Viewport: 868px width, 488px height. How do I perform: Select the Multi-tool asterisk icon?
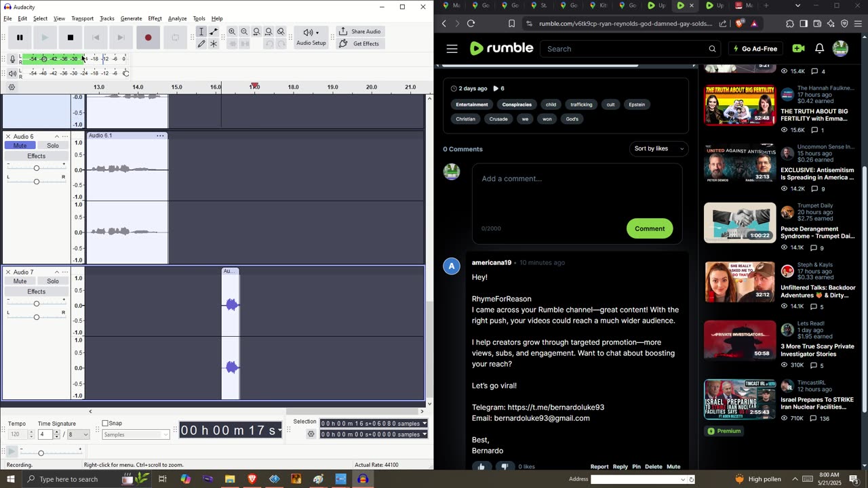click(x=214, y=44)
